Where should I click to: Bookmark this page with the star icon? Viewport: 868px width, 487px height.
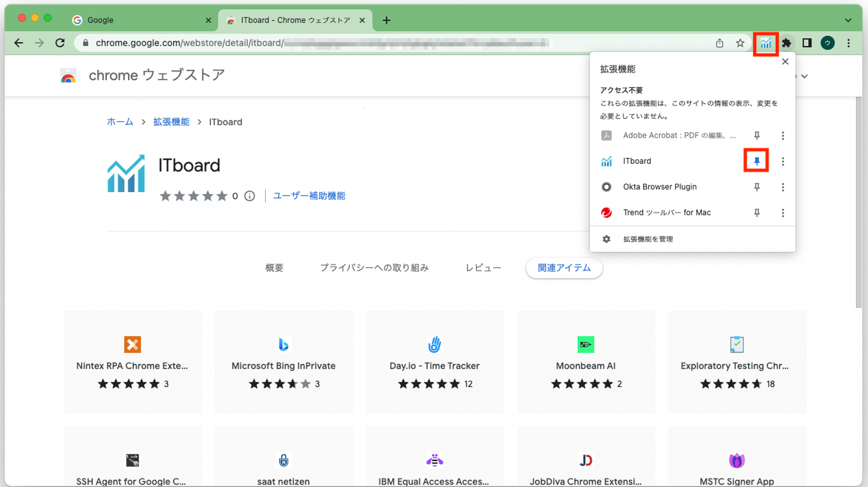click(740, 43)
